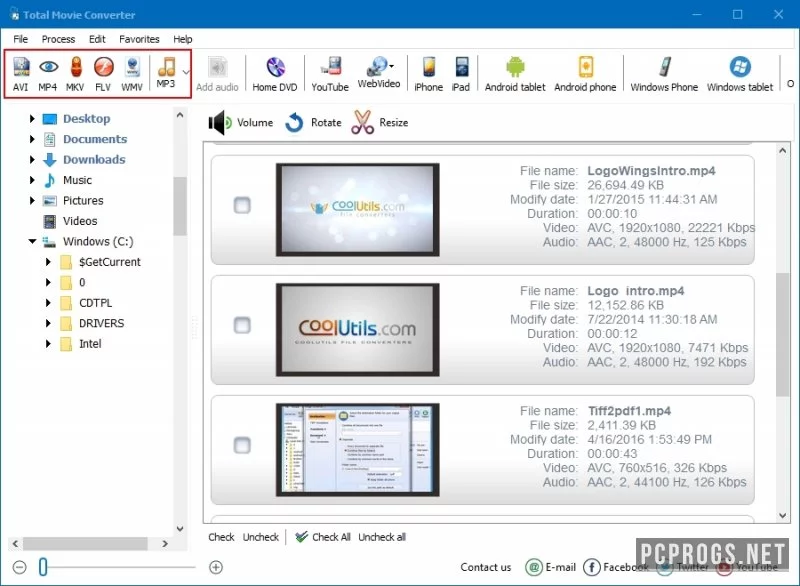The height and width of the screenshot is (586, 800).
Task: Select the Windows Phone preset
Action: (x=664, y=74)
